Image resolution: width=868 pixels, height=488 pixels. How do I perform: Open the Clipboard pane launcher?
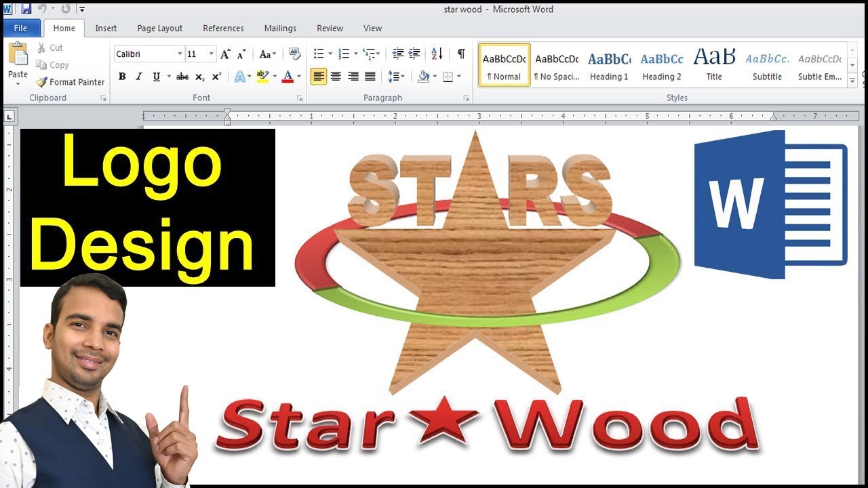pos(104,98)
